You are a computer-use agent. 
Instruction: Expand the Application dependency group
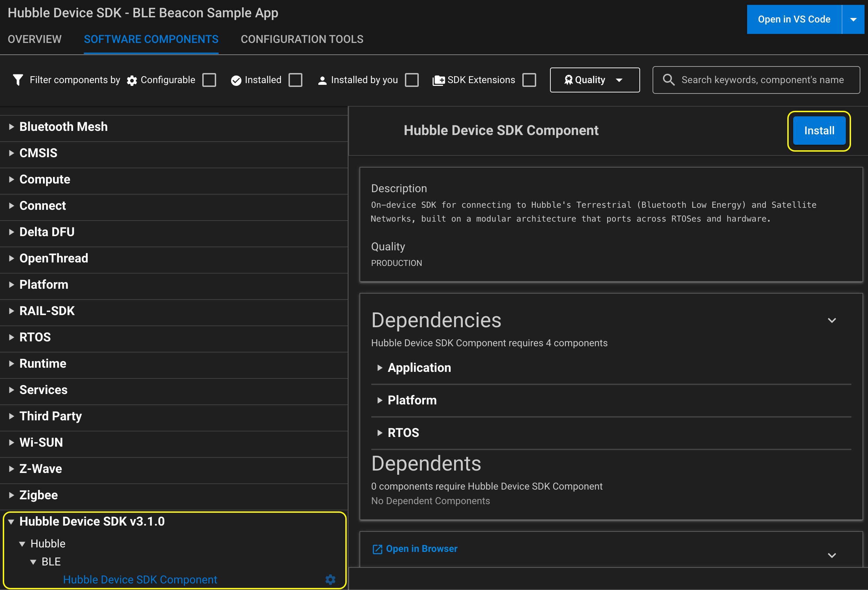(x=380, y=368)
